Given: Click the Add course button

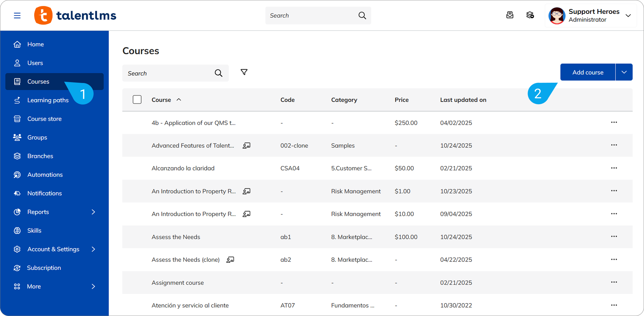Looking at the screenshot, I should coord(587,72).
